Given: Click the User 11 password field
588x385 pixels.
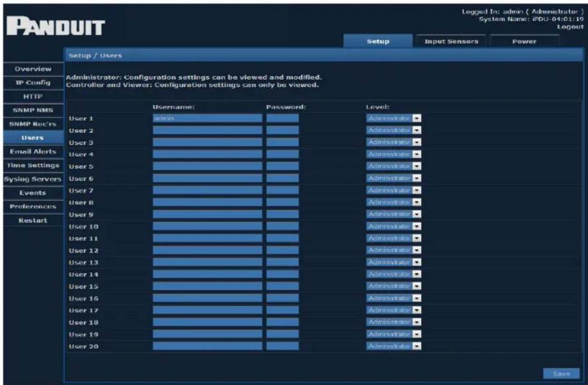Looking at the screenshot, I should tap(283, 238).
